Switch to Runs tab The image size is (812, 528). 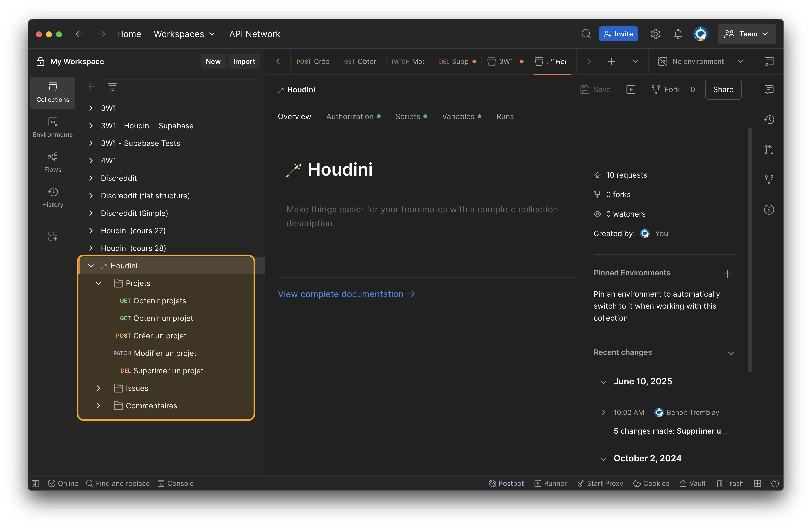click(505, 117)
